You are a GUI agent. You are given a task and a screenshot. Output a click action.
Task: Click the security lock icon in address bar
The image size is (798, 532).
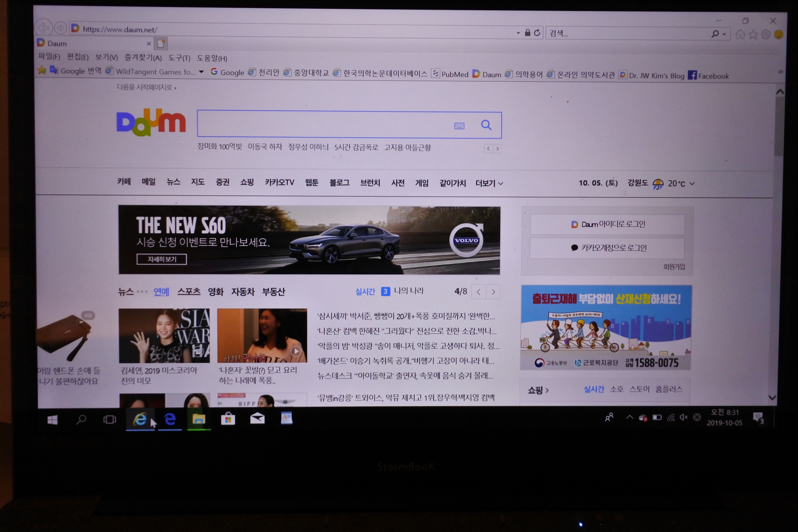(528, 32)
